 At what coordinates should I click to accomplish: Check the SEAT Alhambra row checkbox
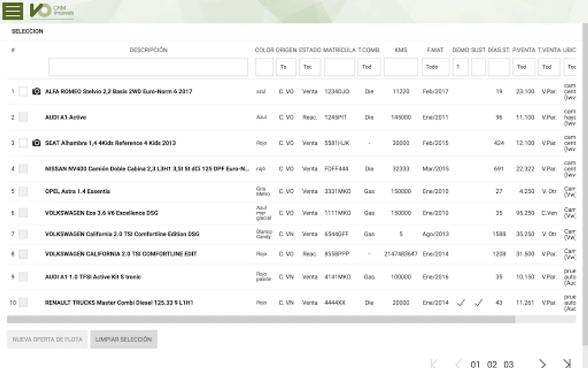pyautogui.click(x=23, y=143)
